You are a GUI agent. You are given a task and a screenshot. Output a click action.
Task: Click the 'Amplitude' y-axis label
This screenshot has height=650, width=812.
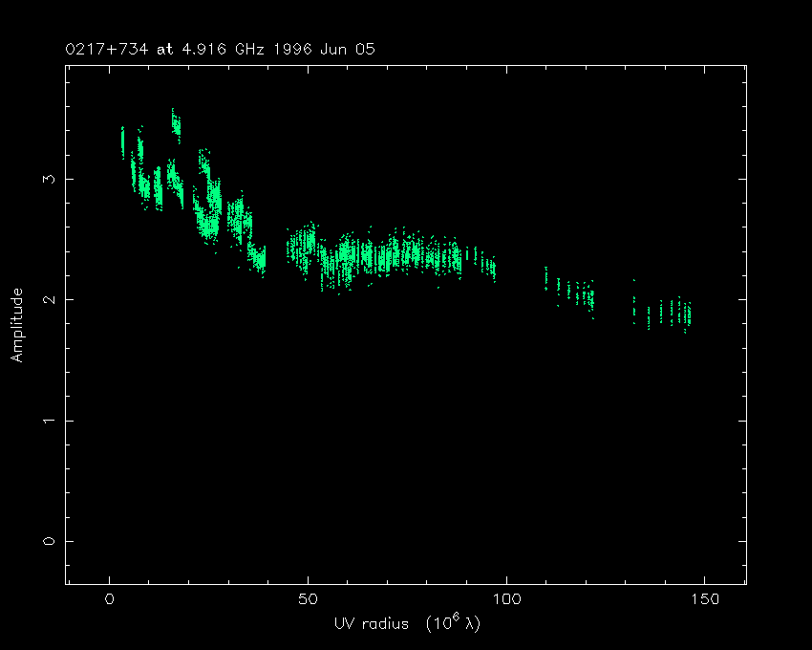pos(16,325)
